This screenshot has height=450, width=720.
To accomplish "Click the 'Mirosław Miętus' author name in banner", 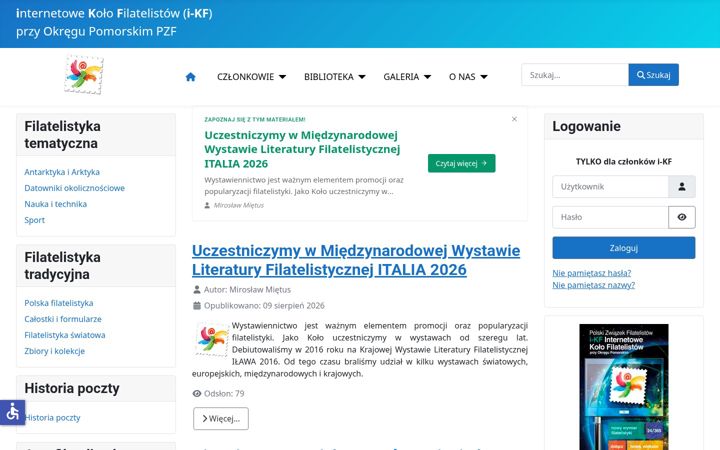I will [x=239, y=205].
